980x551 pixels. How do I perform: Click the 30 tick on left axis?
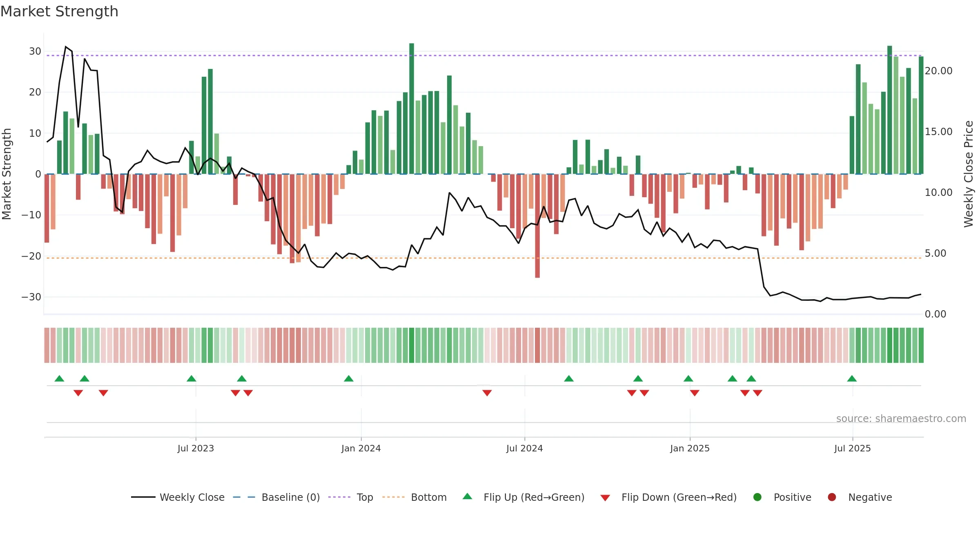(x=35, y=51)
